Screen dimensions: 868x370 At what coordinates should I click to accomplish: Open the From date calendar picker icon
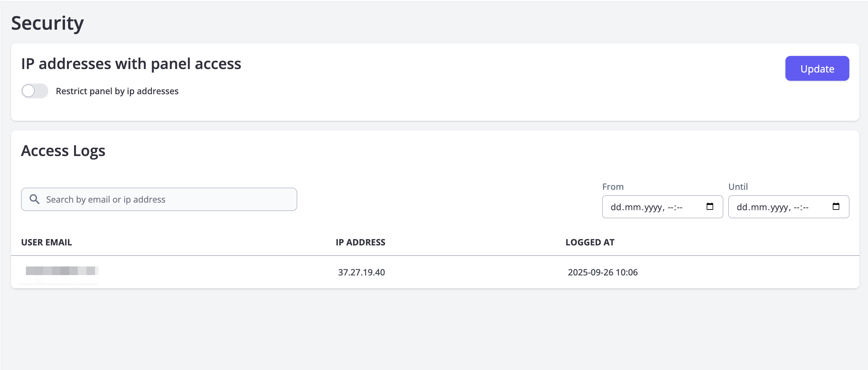click(710, 206)
